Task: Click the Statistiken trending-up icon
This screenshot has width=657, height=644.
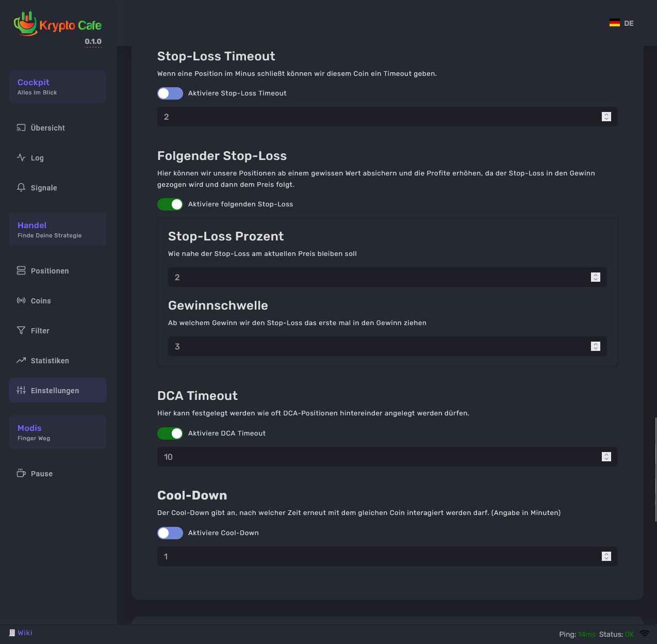Action: (x=21, y=361)
